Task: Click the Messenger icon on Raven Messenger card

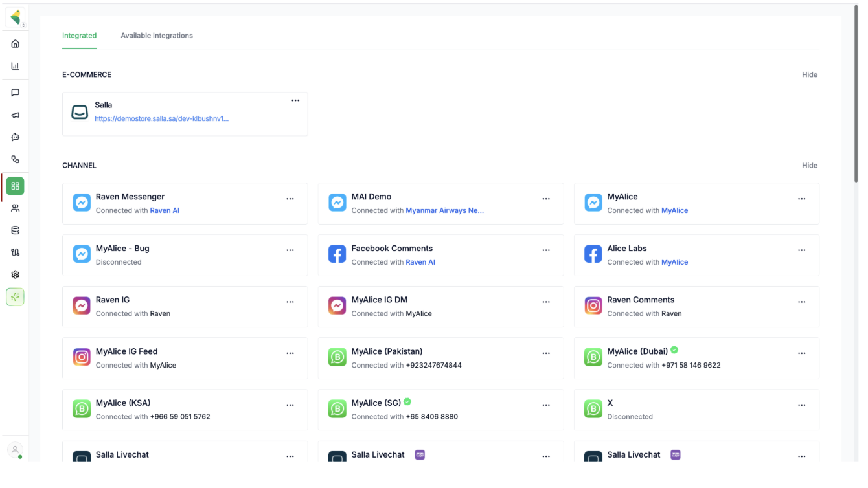Action: tap(82, 203)
